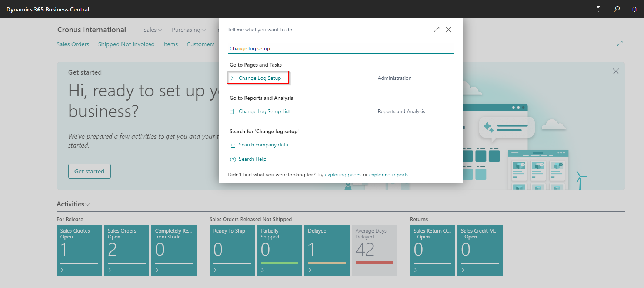Open the Delayed tile

[327, 251]
